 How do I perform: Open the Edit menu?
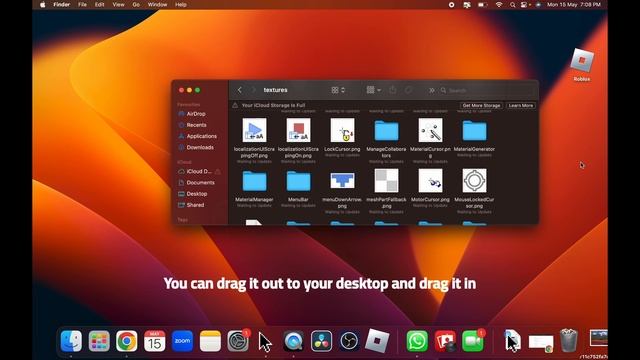100,5
